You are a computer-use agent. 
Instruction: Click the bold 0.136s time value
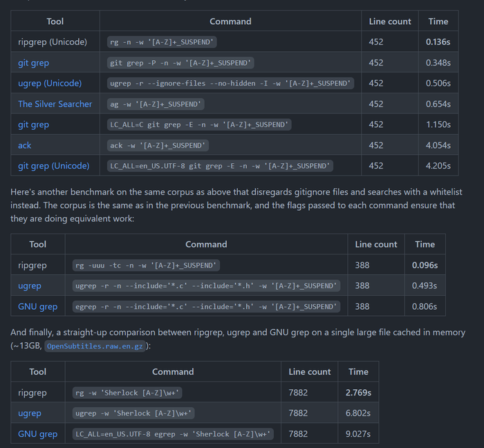tap(438, 41)
